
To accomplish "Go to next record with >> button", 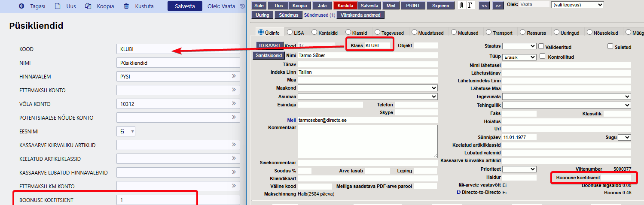I will (498, 6).
